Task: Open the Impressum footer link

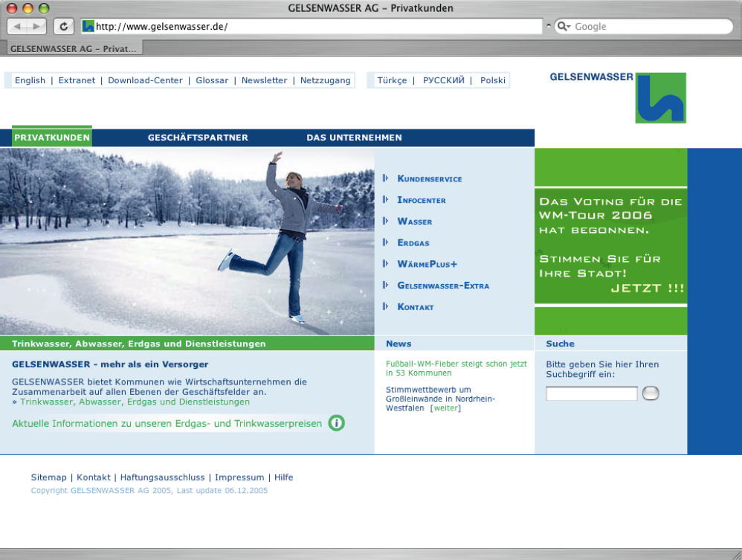Action: point(240,477)
